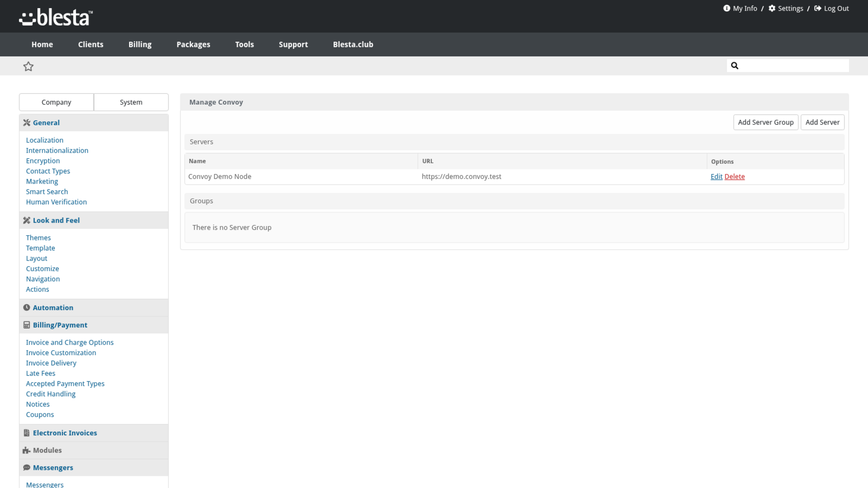Click the Log Out link
Screen dimensions: 868x488
[836, 8]
